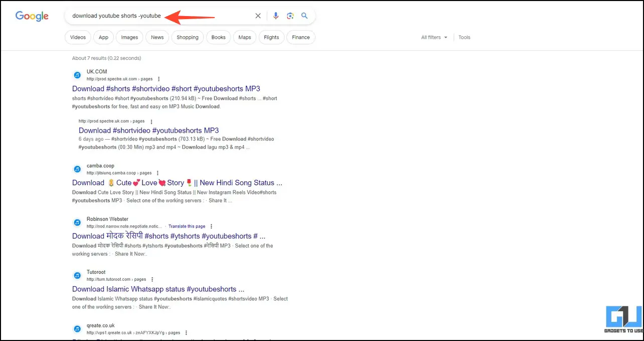Click the vps1.qreate.co.uk URL breadcrumb
This screenshot has width=644, height=341.
click(133, 333)
